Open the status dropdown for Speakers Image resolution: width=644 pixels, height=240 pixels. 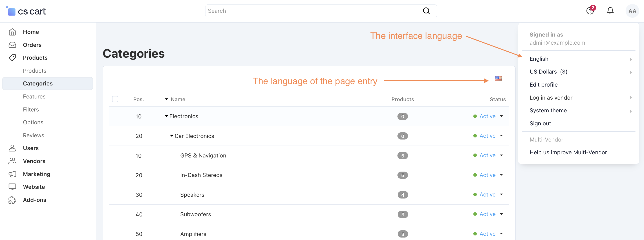tap(501, 194)
